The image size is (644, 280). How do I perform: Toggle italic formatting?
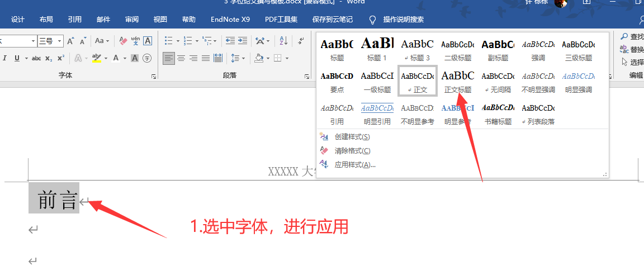5,58
